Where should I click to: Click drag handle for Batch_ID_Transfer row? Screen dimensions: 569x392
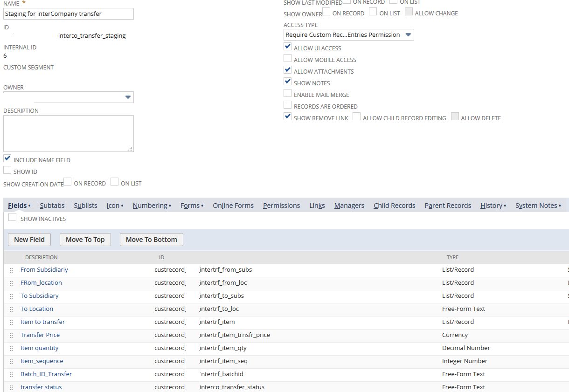tap(11, 375)
